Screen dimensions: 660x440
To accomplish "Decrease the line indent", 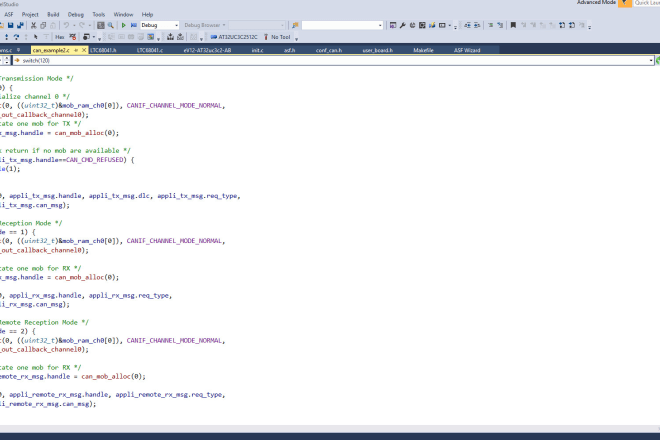I will click(x=467, y=25).
